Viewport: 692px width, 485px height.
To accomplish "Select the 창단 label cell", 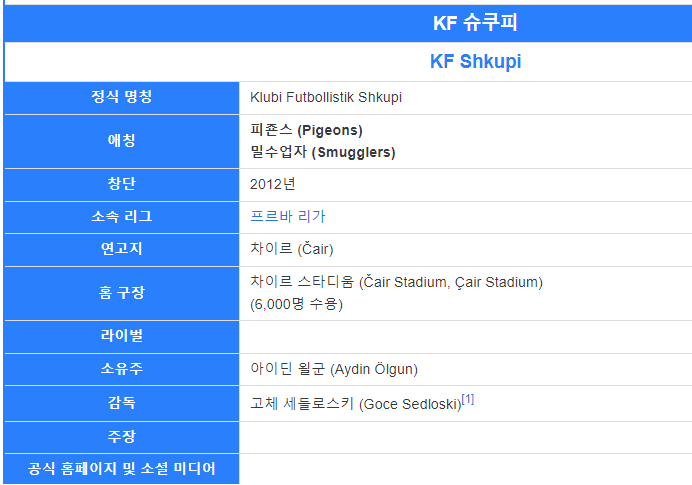I will coord(121,184).
